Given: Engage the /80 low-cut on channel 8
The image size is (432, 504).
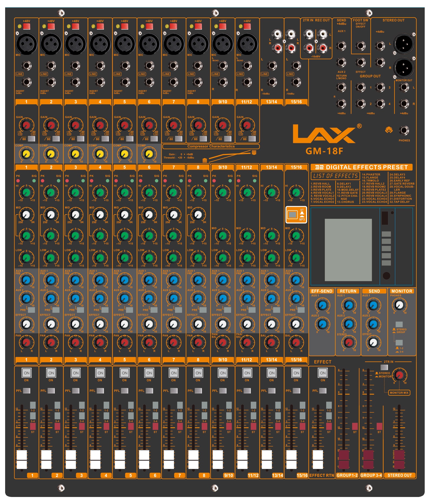Looking at the screenshot, I should [202, 139].
